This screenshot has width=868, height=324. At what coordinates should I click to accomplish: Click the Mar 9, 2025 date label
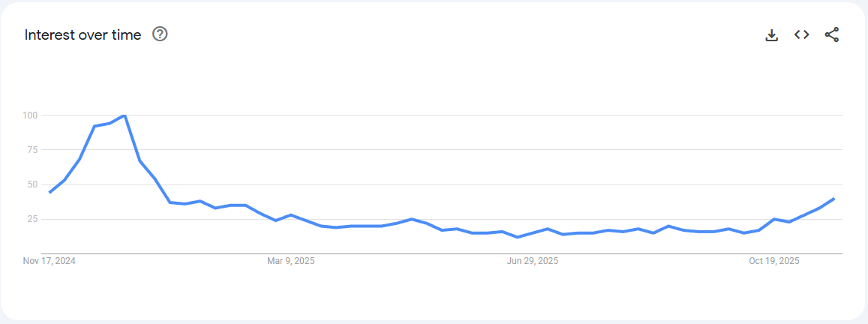pyautogui.click(x=291, y=261)
